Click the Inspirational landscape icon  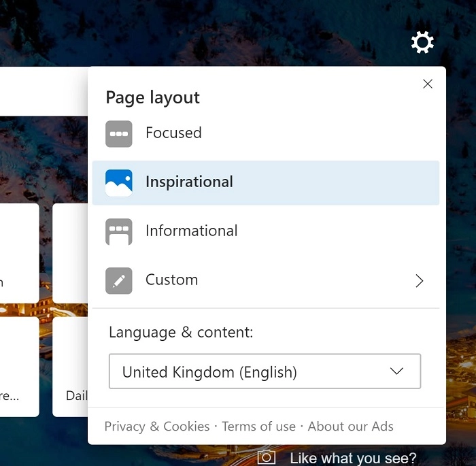(x=119, y=182)
